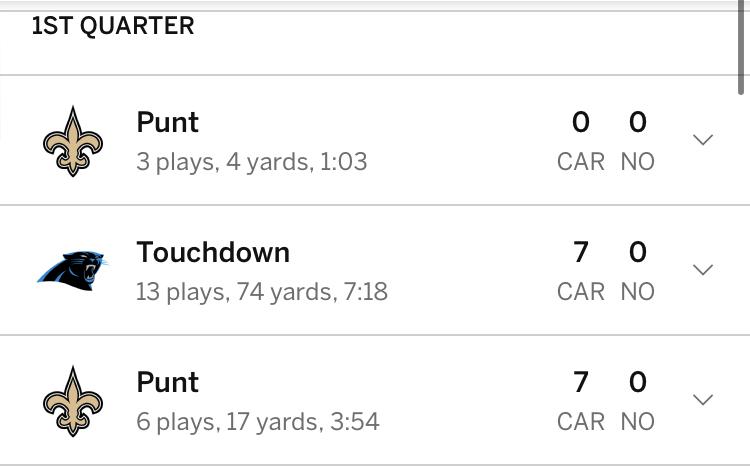
Task: Click the CAR score of 7 on the Touchdown row
Action: [x=581, y=253]
